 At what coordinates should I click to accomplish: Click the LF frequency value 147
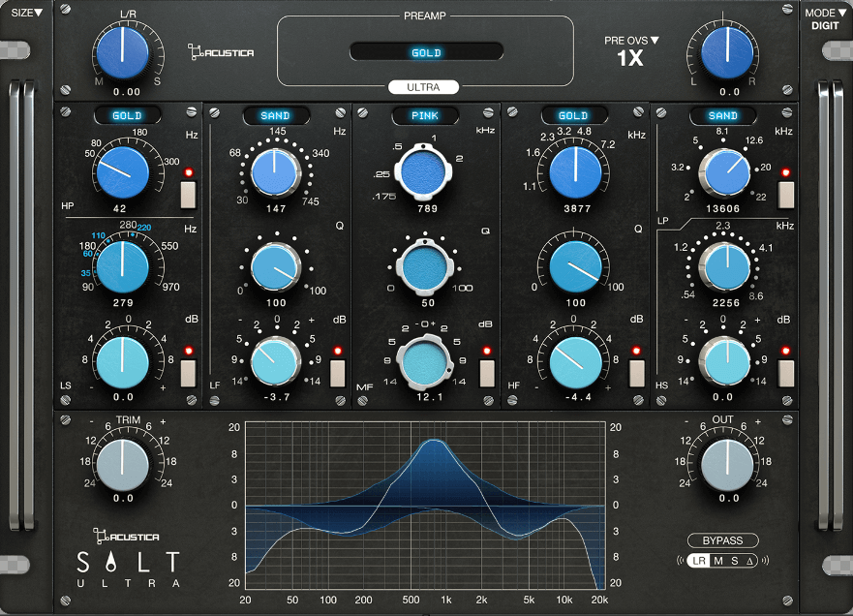click(276, 208)
